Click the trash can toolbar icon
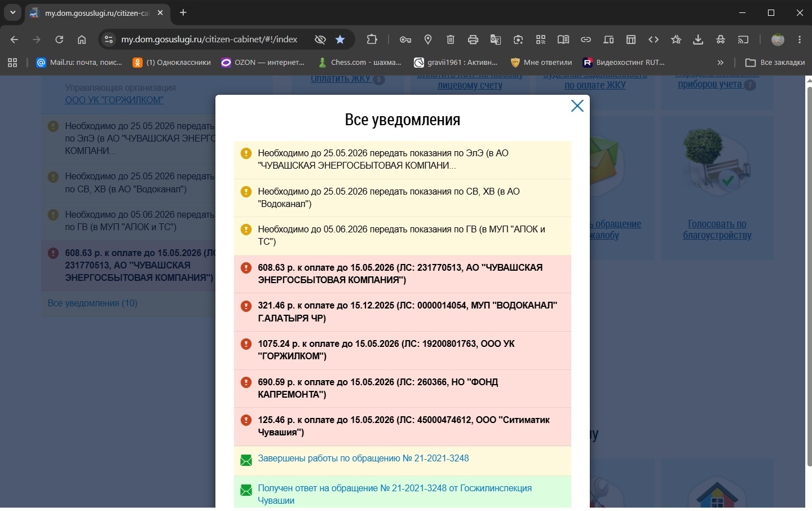The image size is (812, 511). pyautogui.click(x=451, y=39)
